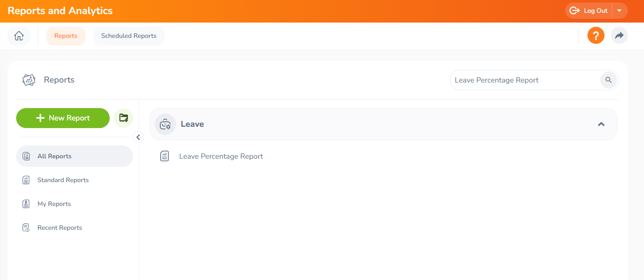The height and width of the screenshot is (280, 644).
Task: Click the All Reports sidebar icon
Action: [x=26, y=156]
